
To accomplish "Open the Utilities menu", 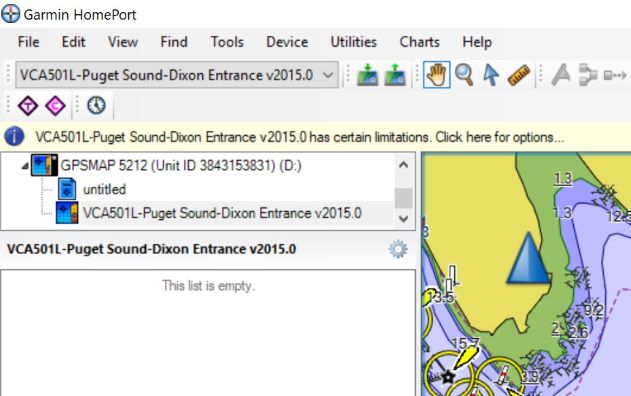I will [353, 42].
